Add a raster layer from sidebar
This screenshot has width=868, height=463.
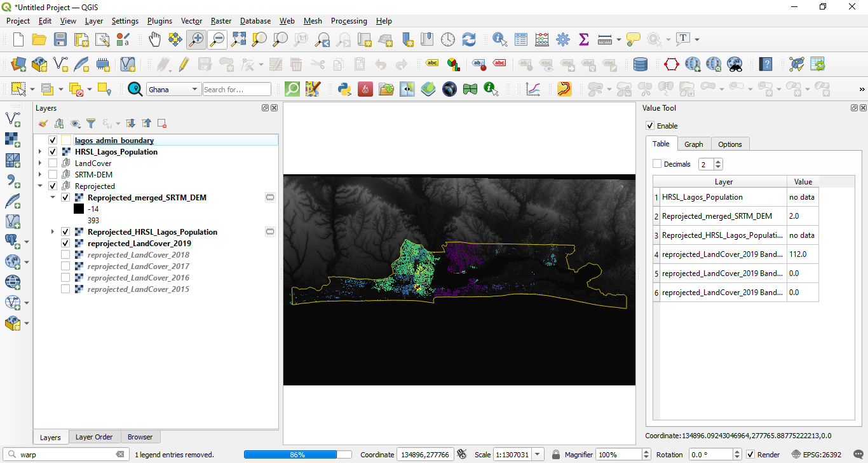tap(12, 139)
